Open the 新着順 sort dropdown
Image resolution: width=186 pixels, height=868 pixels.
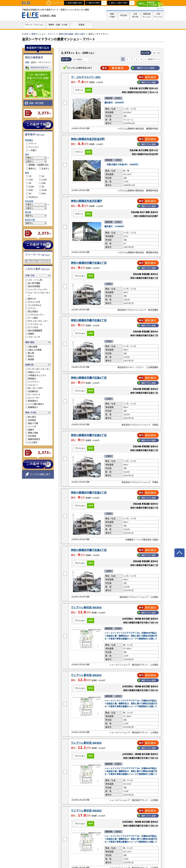point(80,59)
